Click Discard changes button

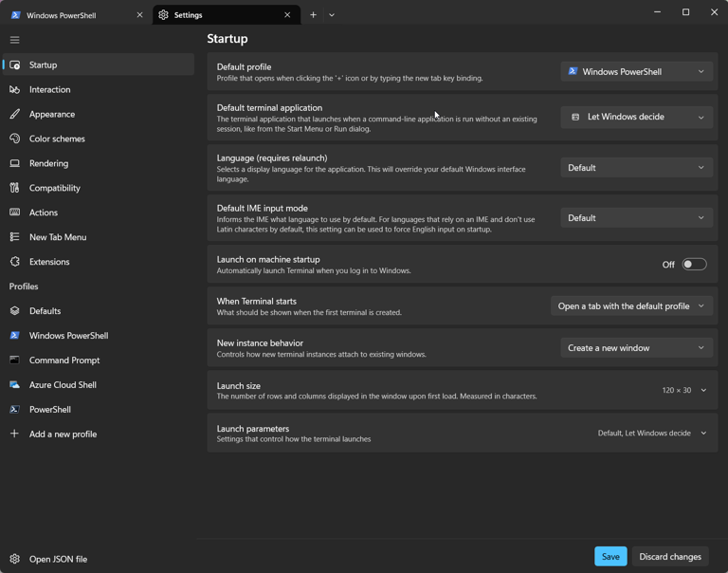click(x=670, y=556)
